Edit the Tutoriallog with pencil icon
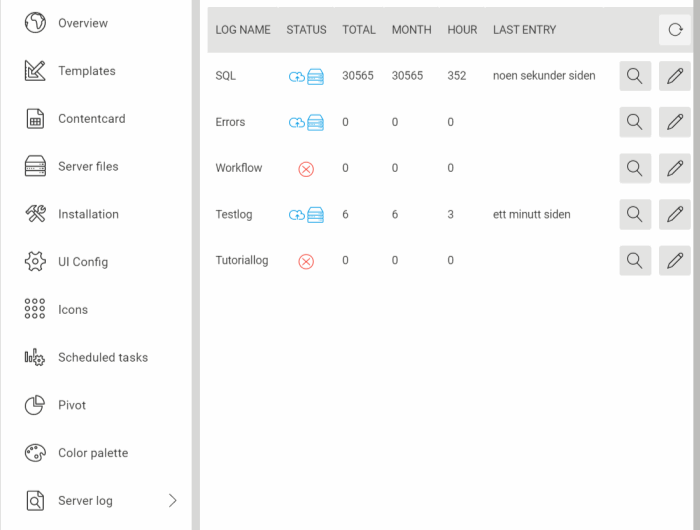 [x=675, y=260]
